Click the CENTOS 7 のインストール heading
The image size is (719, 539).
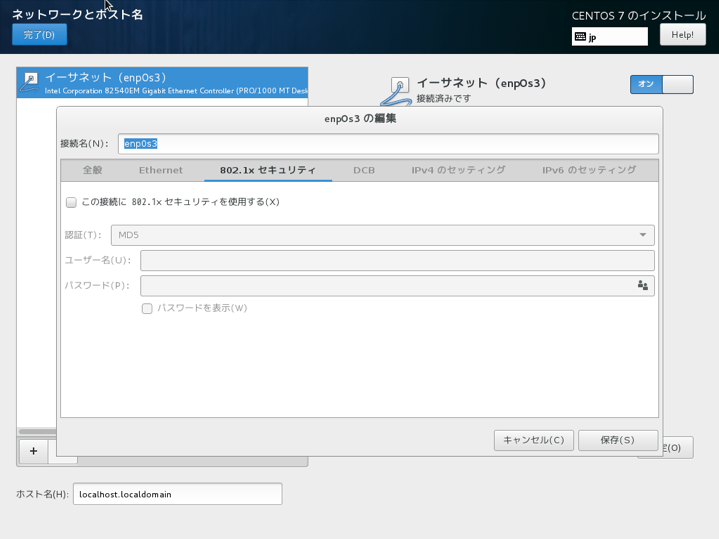click(639, 16)
